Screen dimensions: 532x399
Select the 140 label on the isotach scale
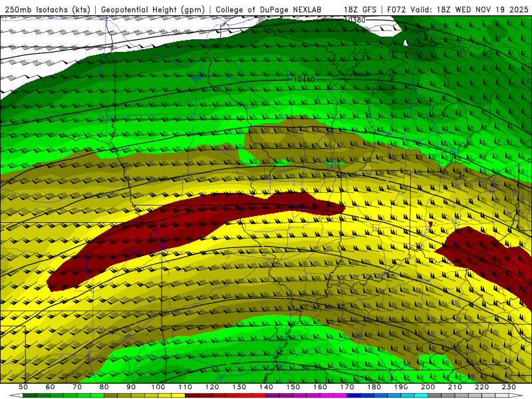[x=267, y=387]
